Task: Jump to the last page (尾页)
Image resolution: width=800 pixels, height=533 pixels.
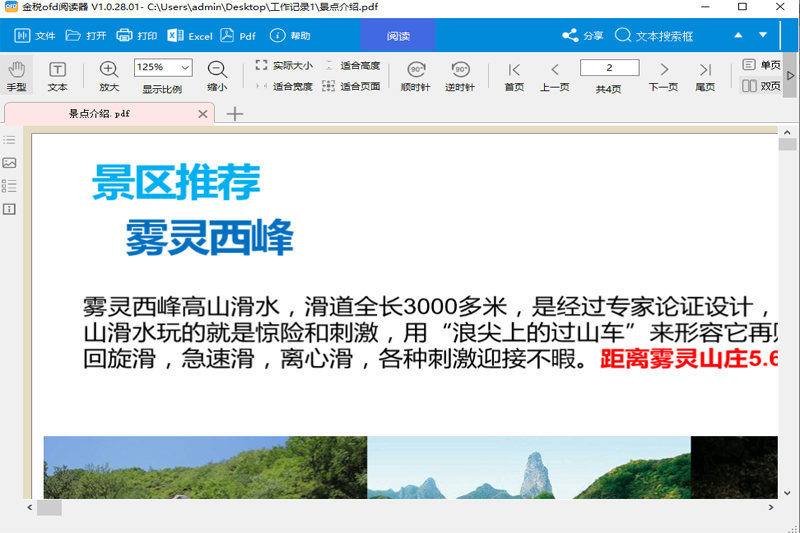Action: point(705,75)
